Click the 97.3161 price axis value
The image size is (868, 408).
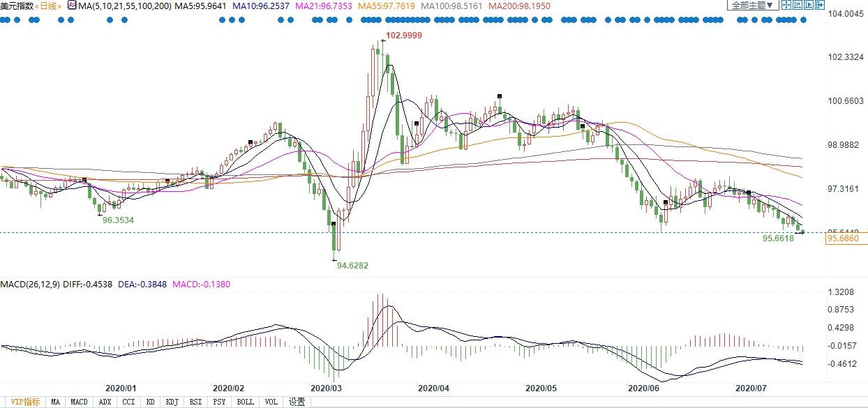(x=844, y=189)
